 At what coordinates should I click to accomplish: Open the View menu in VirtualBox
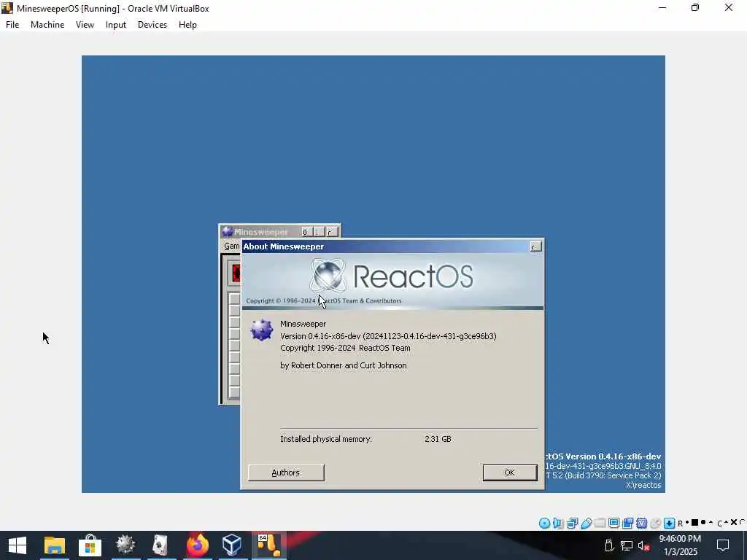85,25
